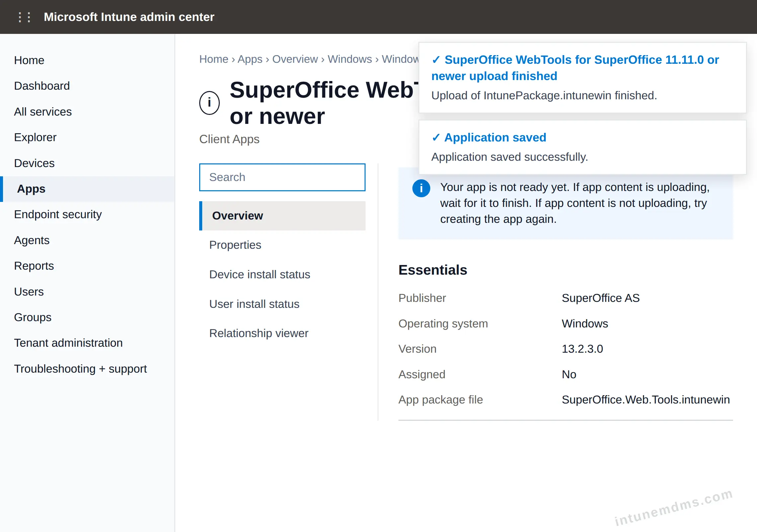The height and width of the screenshot is (532, 757).
Task: Click the blue info icon in banner
Action: coord(421,188)
